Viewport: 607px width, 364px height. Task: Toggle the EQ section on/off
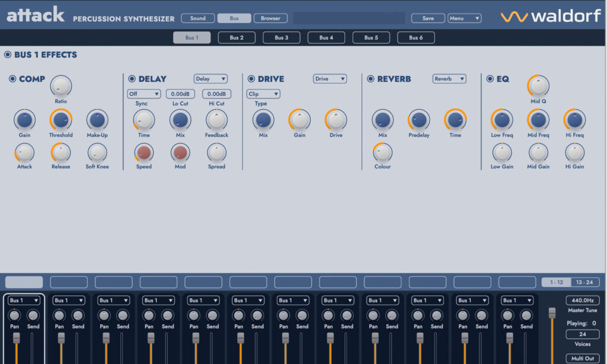tap(490, 79)
